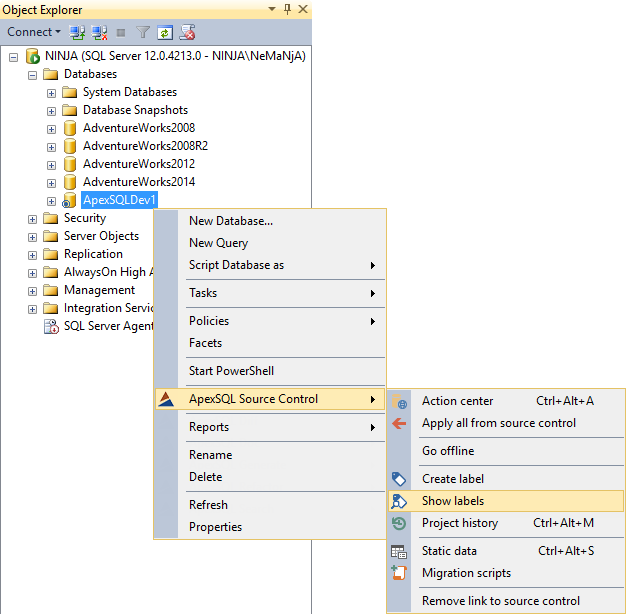The height and width of the screenshot is (614, 626).
Task: Expand the AdventureWorks2014 node
Action: [51, 183]
